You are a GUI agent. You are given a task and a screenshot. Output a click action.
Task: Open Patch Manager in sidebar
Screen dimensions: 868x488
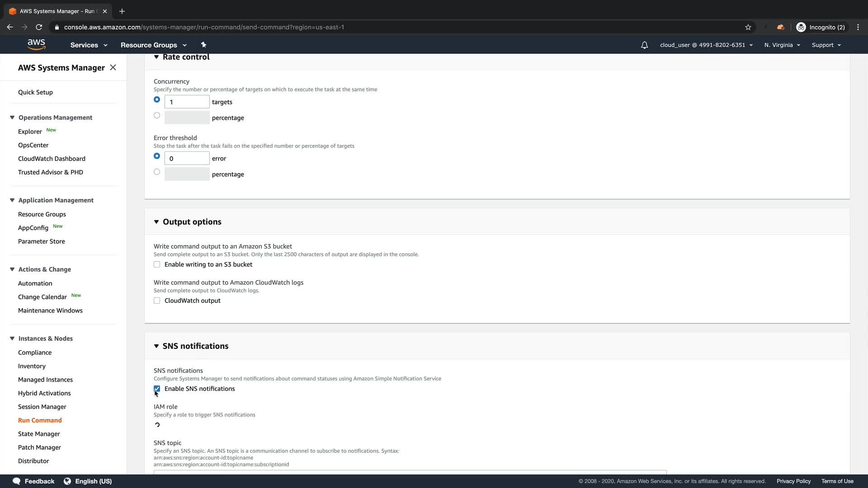tap(39, 447)
